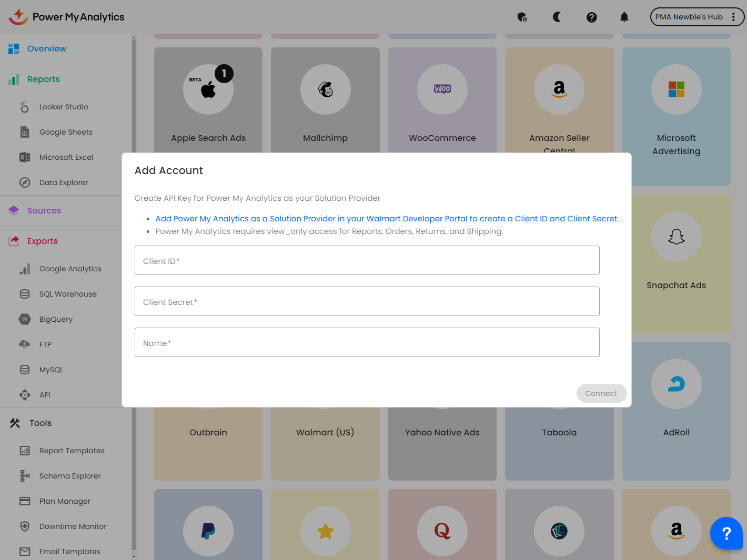The height and width of the screenshot is (560, 747).
Task: Click the Client ID input field
Action: tap(367, 260)
